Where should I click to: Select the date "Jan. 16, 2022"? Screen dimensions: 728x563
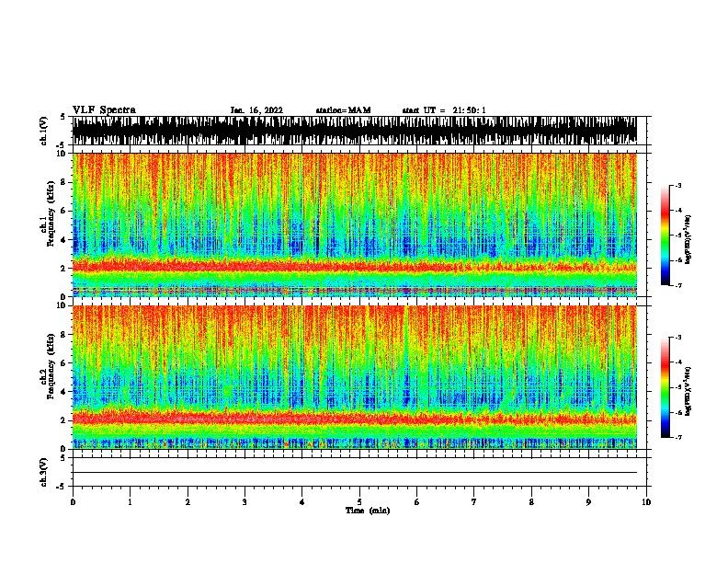[x=256, y=110]
